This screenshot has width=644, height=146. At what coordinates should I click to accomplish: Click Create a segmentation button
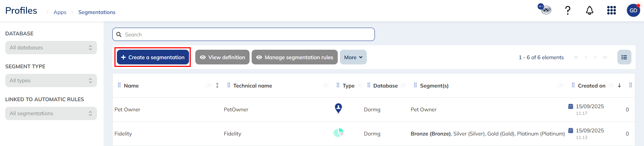tap(153, 57)
